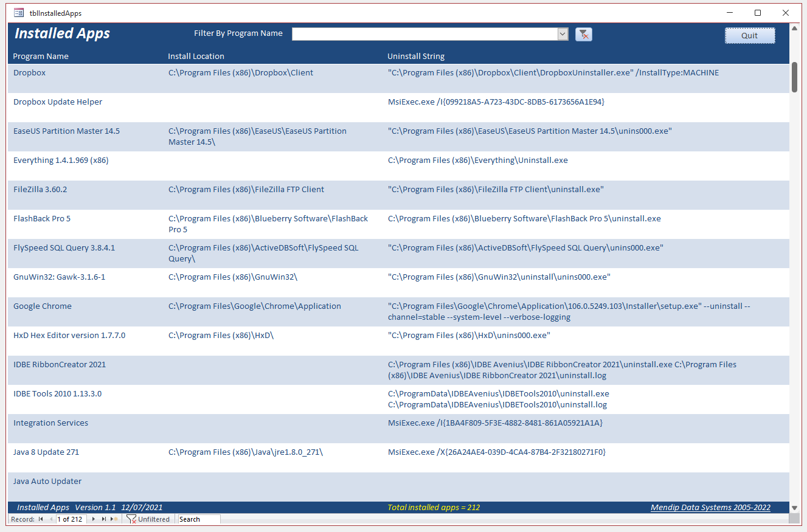Click Google Chrome's install location cell
Image resolution: width=807 pixels, height=532 pixels.
click(x=255, y=306)
